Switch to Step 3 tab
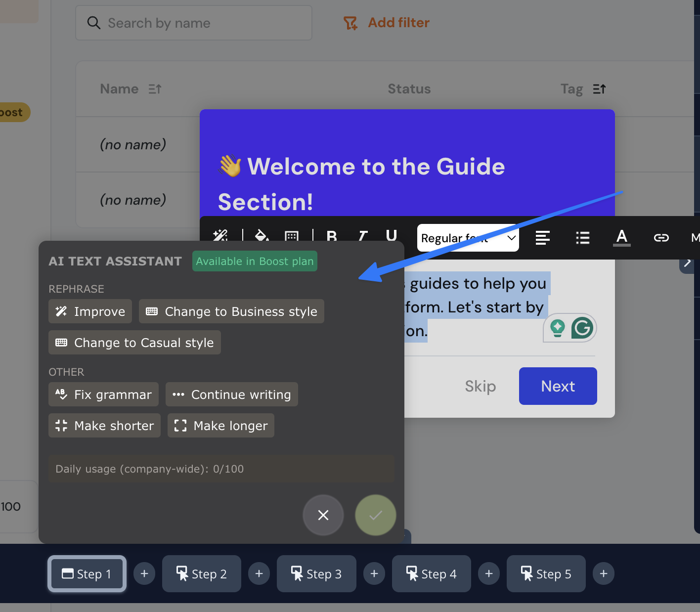 [x=316, y=574]
